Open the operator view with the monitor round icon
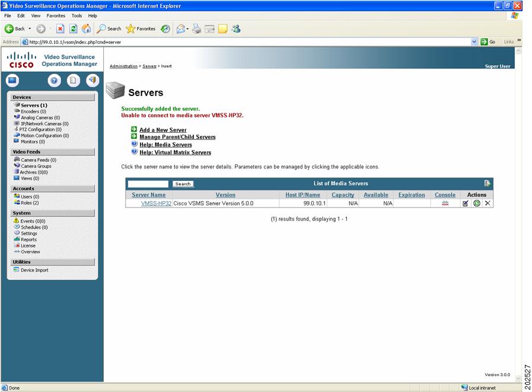 coord(12,81)
